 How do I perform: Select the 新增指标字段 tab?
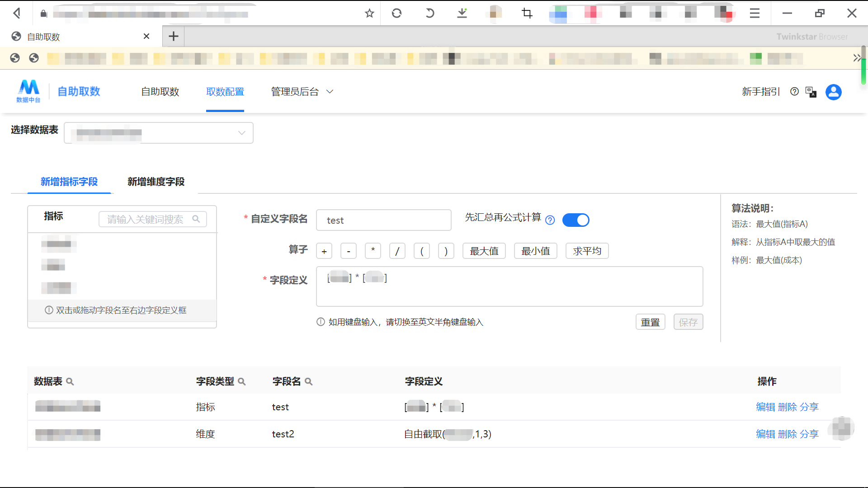[x=69, y=182]
